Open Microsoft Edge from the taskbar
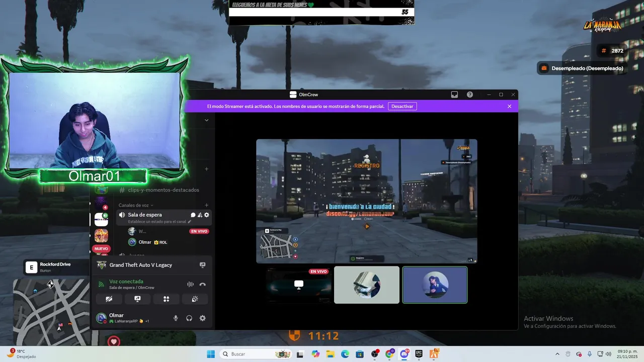The image size is (644, 362). (x=345, y=354)
